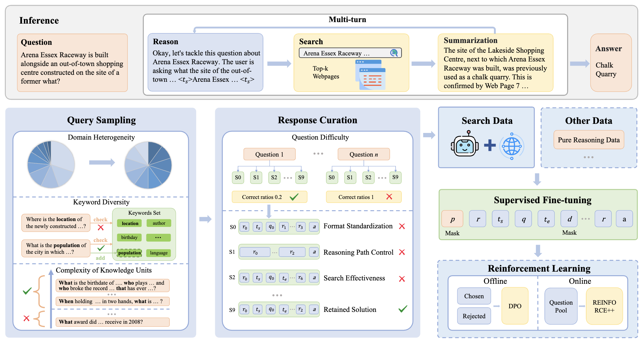Viewport: 644px width, 344px height.
Task: Select the Offline section heading
Action: click(495, 281)
